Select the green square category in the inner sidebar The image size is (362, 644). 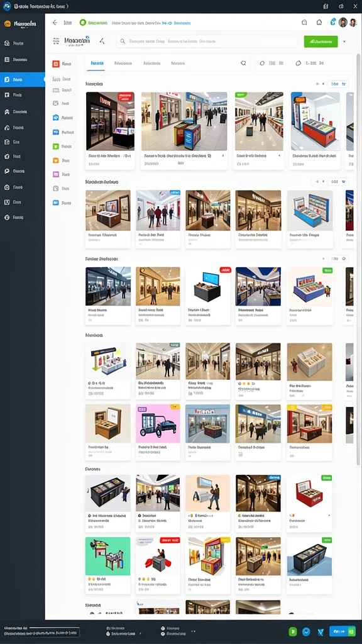click(56, 146)
